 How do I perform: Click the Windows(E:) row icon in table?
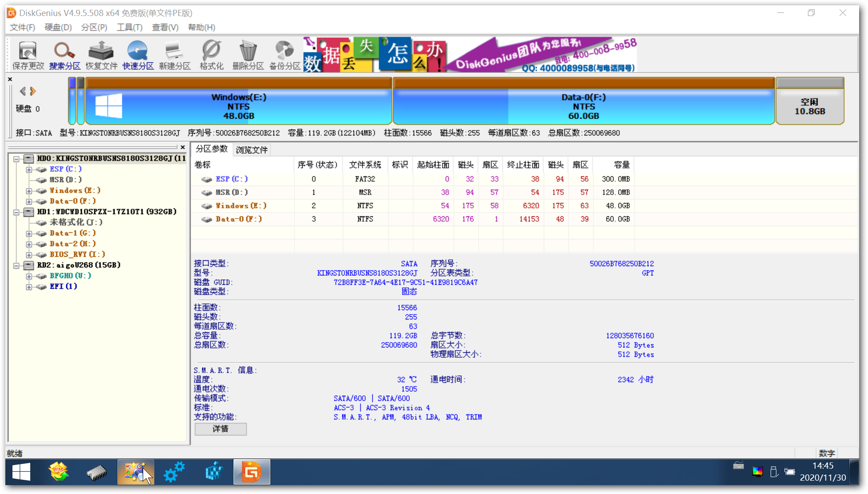[206, 206]
